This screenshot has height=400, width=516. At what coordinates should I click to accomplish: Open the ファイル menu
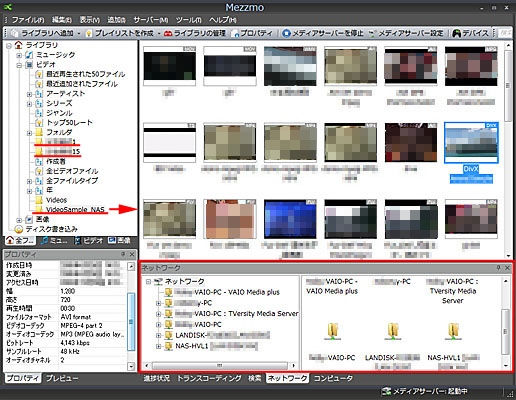click(x=28, y=20)
